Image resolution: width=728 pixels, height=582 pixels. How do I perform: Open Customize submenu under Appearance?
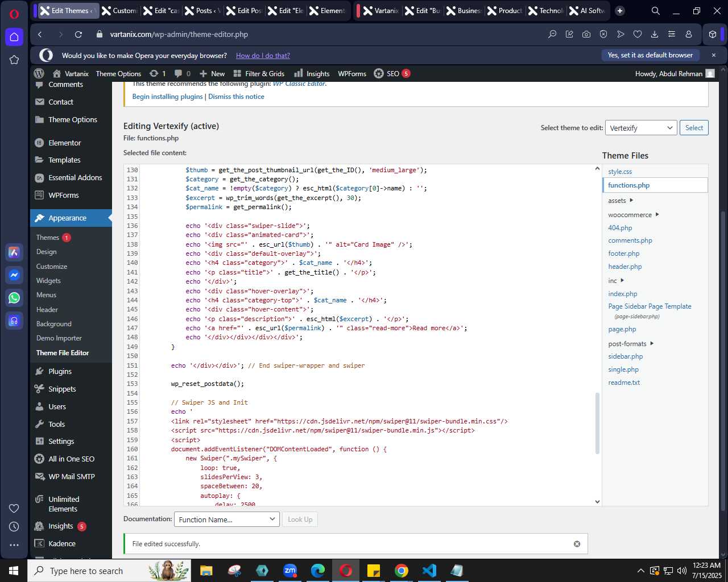52,267
